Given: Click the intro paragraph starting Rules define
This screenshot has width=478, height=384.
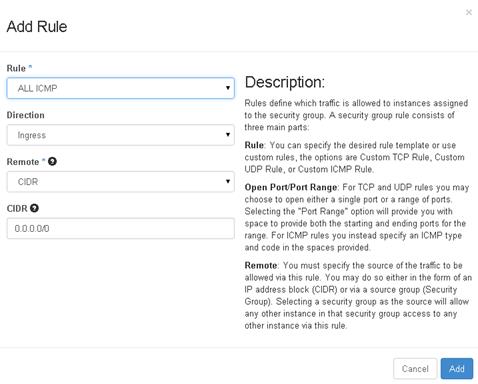Looking at the screenshot, I should (x=356, y=115).
